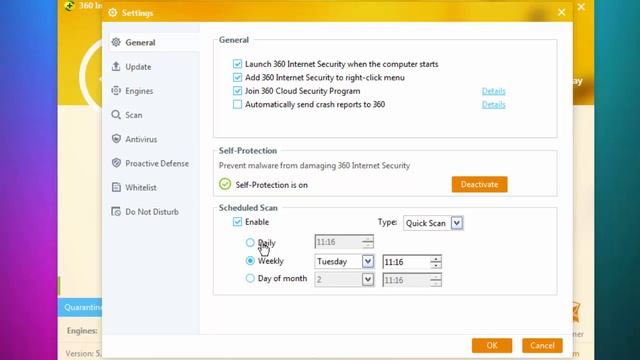Toggle Join 360 Cloud Security Program checkbox
Image resolution: width=640 pixels, height=360 pixels.
237,91
